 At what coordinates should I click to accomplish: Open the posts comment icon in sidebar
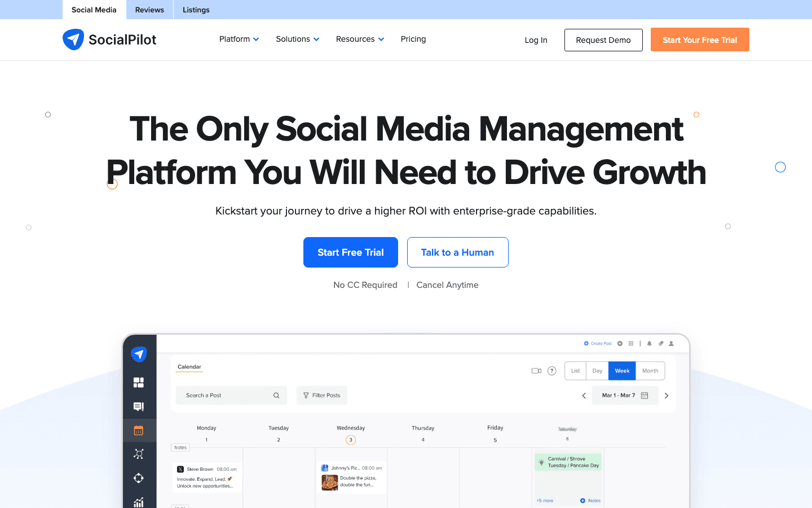pos(139,406)
